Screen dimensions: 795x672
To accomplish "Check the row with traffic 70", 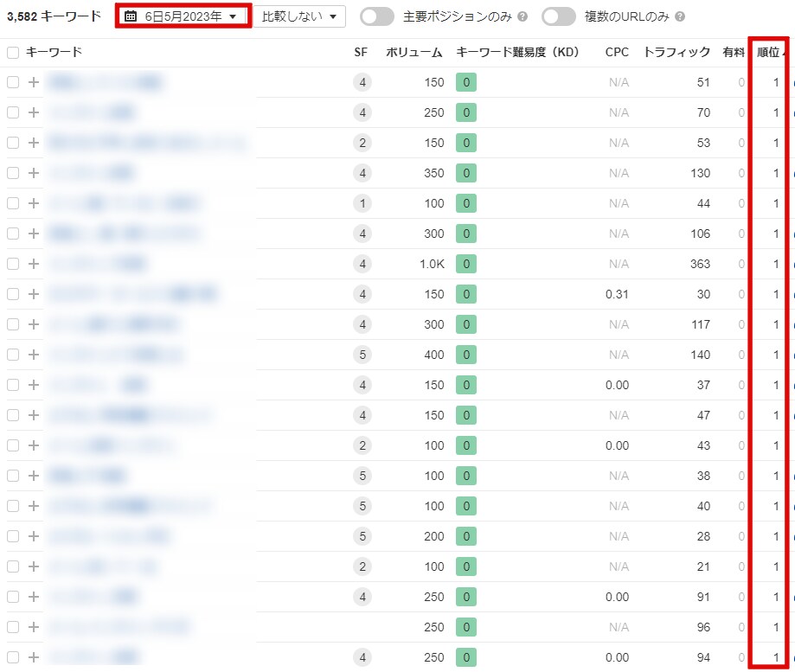I will click(13, 112).
